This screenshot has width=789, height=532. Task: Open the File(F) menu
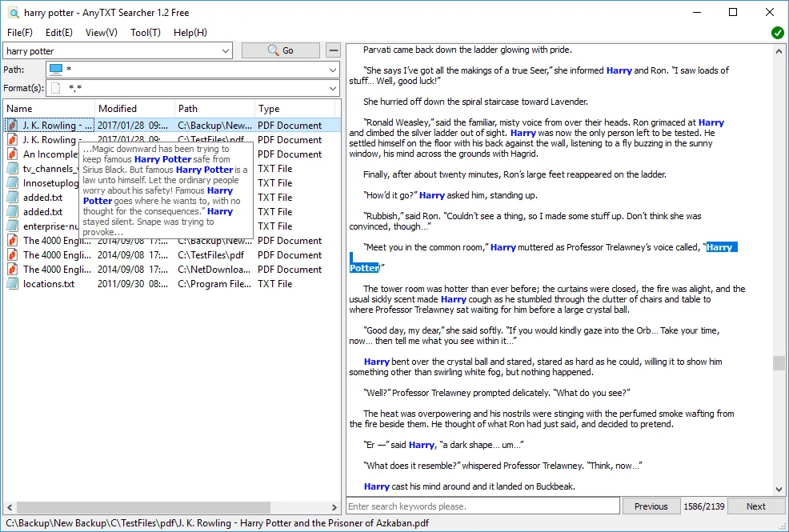(20, 33)
